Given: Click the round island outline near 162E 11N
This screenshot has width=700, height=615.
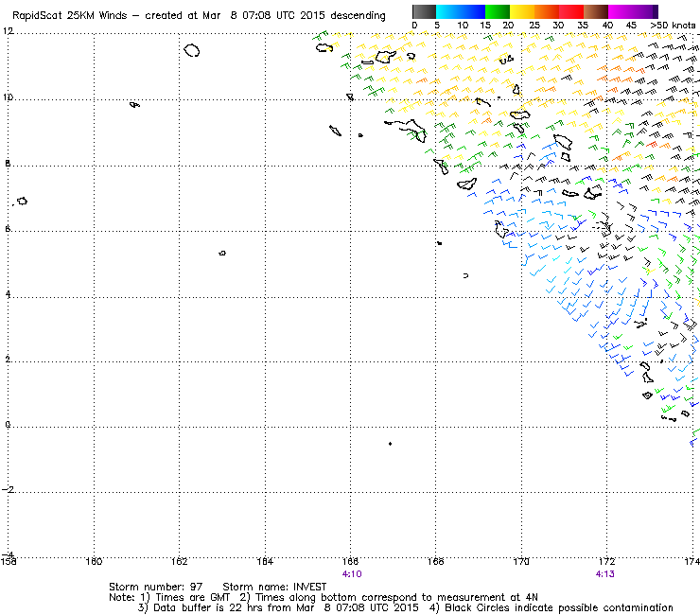Looking at the screenshot, I should coord(191,50).
